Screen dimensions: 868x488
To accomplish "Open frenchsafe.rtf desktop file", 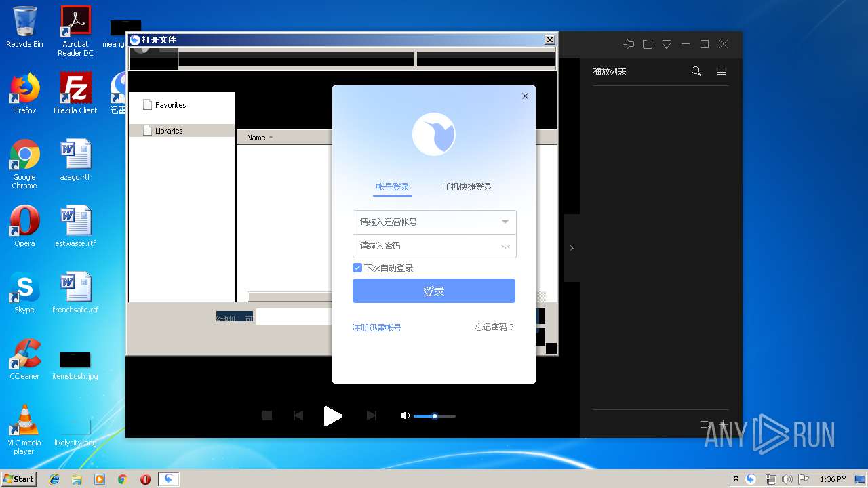I will point(75,293).
